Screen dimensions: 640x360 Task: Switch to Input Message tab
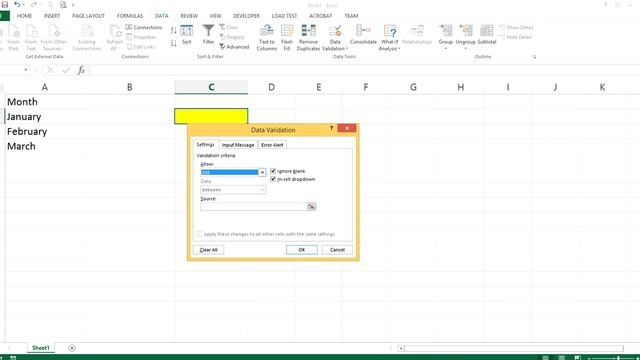(x=238, y=145)
